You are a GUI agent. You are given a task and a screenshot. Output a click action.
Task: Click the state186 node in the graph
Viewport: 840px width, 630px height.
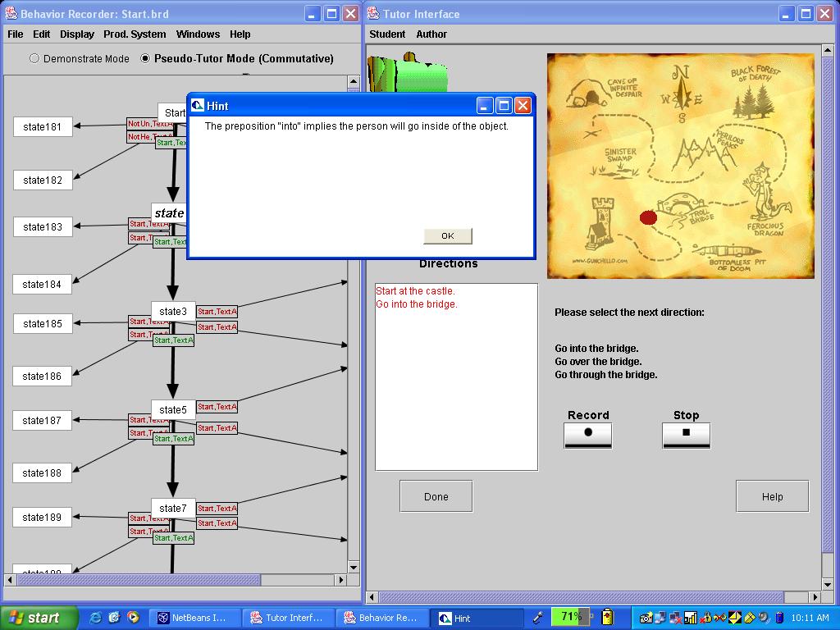pos(43,377)
